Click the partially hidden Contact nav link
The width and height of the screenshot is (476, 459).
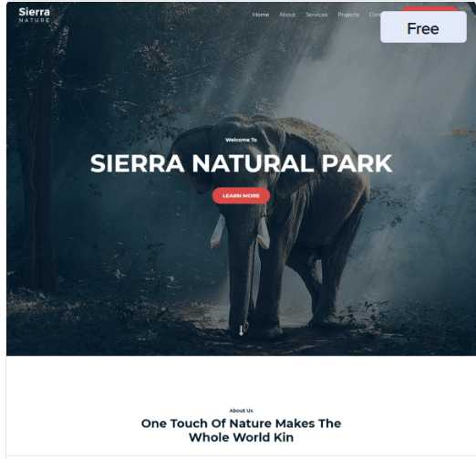[375, 15]
